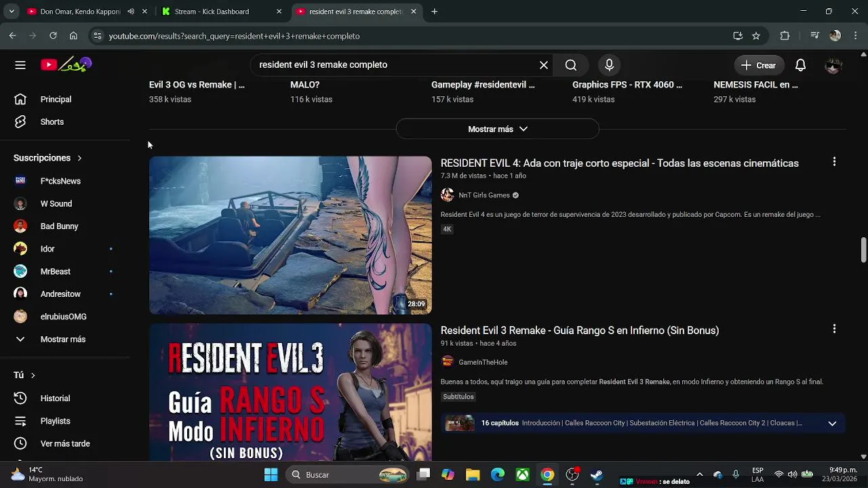Open a new browser tab
This screenshot has width=868, height=488.
point(435,12)
